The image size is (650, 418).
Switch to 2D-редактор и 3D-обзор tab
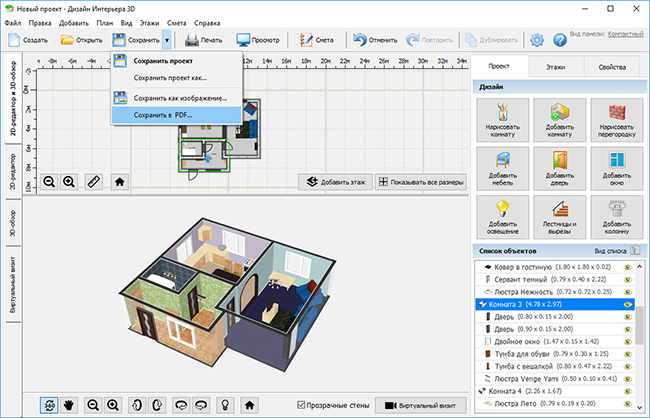tap(13, 99)
